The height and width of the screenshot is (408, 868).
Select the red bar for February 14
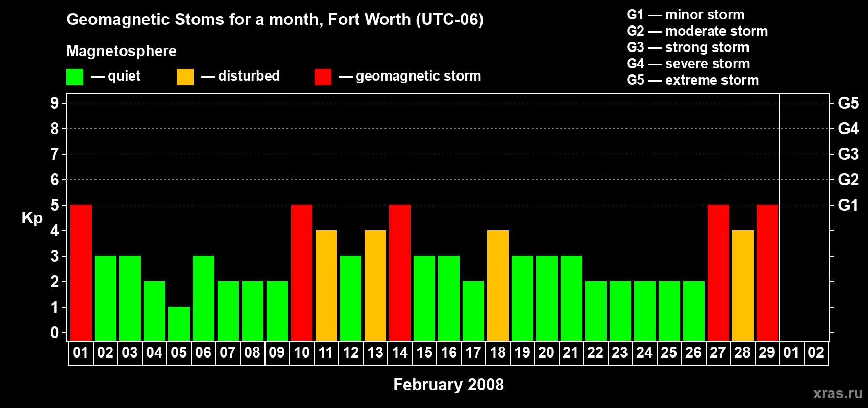400,272
